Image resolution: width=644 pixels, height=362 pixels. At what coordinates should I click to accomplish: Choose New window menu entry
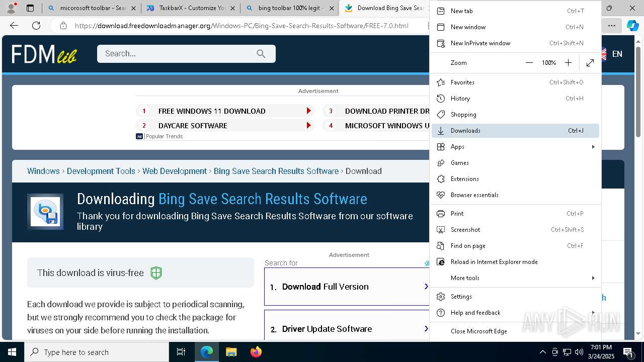[x=515, y=27]
